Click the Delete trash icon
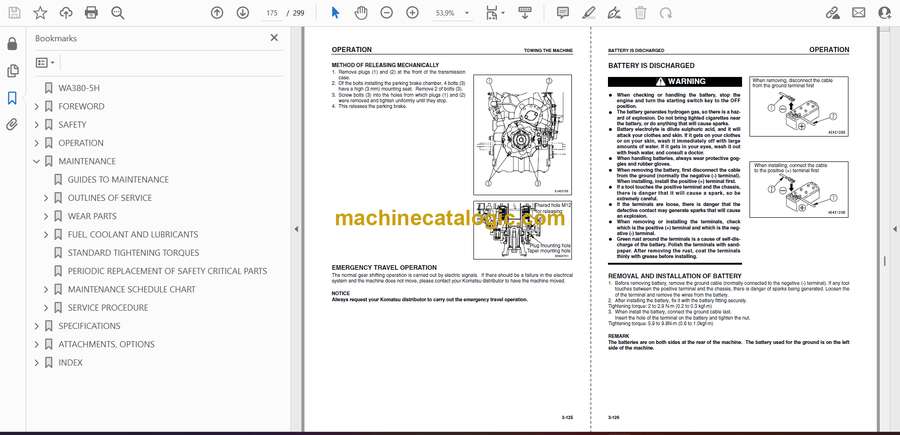This screenshot has width=900, height=435. [x=641, y=13]
